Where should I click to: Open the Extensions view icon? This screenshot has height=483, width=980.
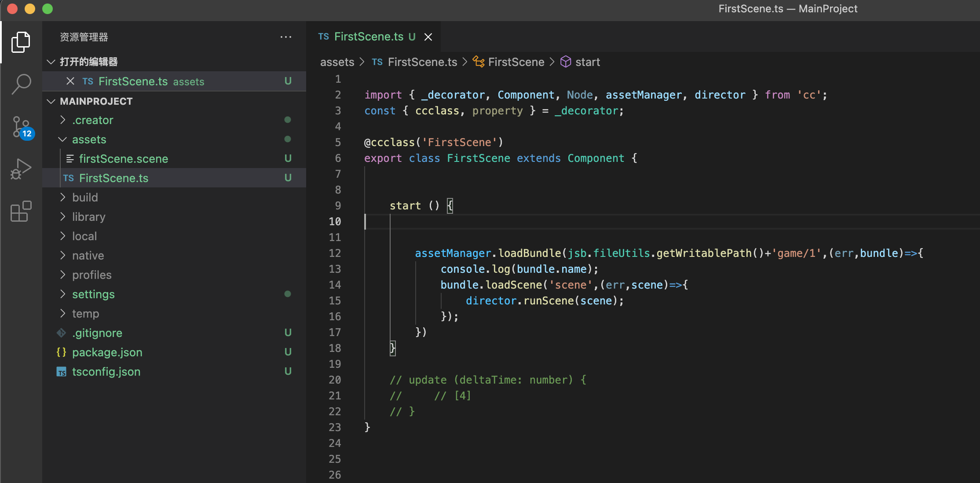(21, 212)
